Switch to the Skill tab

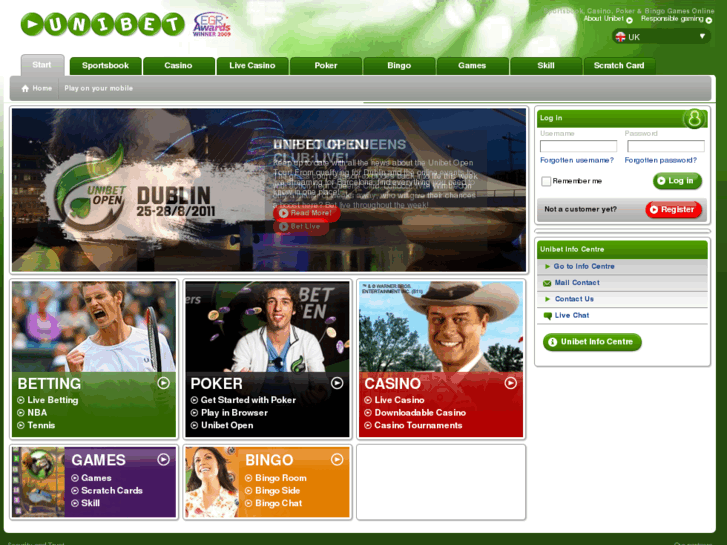pyautogui.click(x=546, y=66)
